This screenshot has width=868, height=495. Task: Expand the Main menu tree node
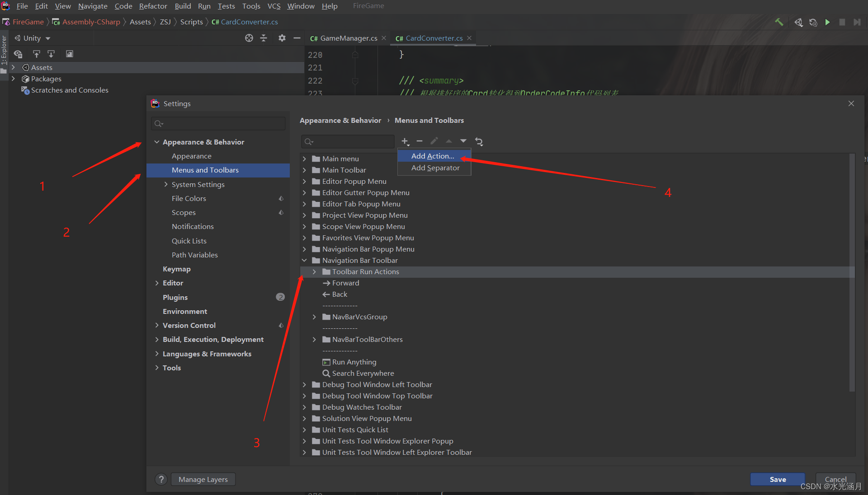tap(305, 159)
